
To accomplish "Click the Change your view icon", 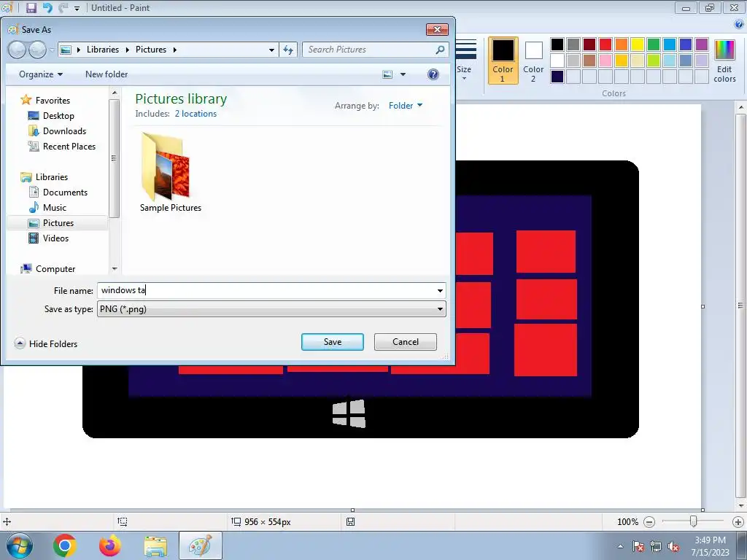I will click(388, 74).
